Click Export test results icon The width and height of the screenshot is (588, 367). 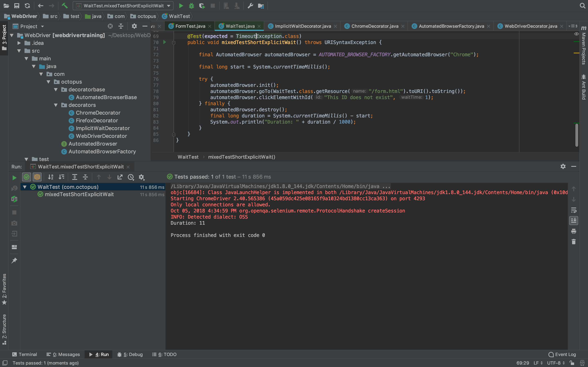120,177
